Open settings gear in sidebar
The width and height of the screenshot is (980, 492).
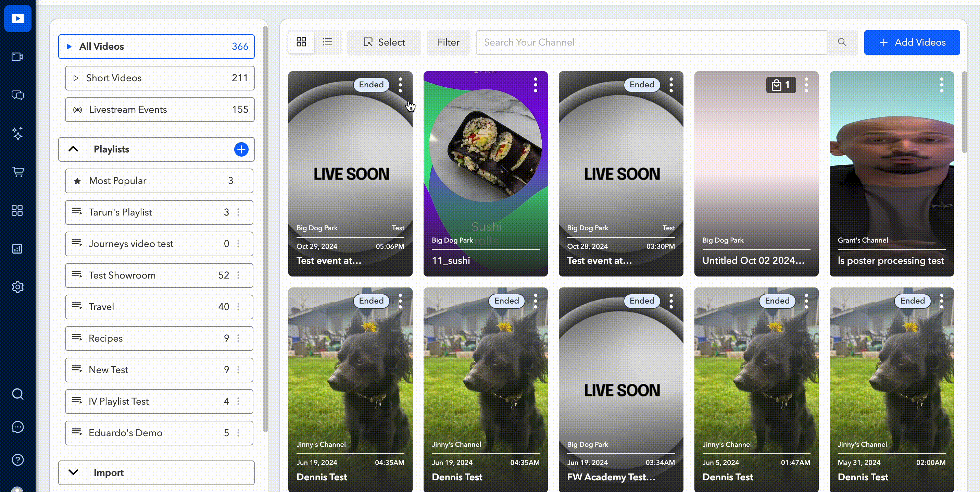pos(17,287)
